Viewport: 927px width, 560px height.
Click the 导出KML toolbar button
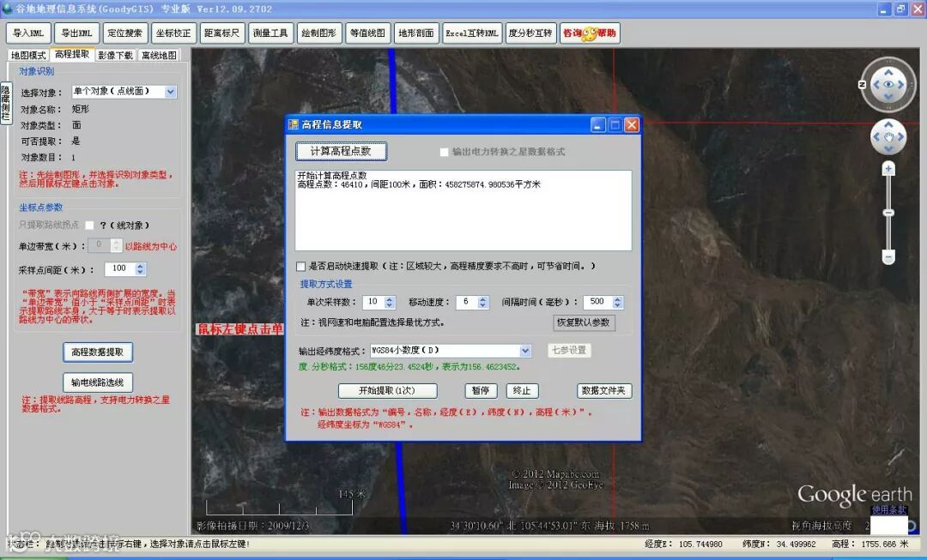coord(77,33)
